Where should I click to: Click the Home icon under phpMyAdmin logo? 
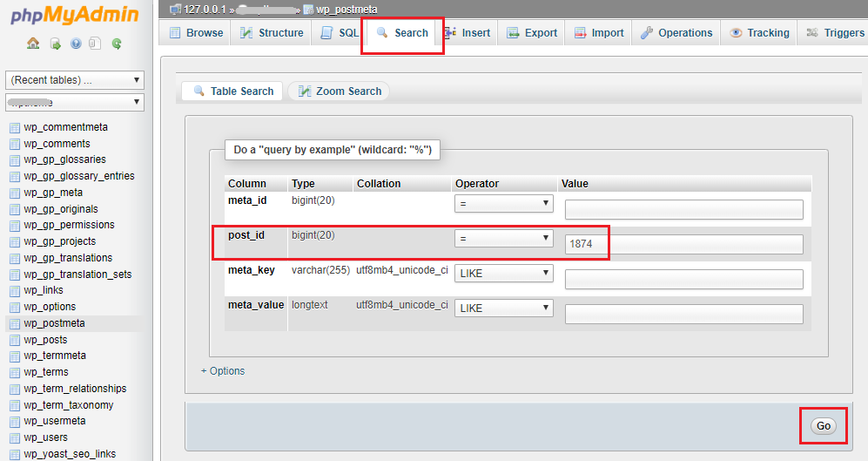[33, 44]
